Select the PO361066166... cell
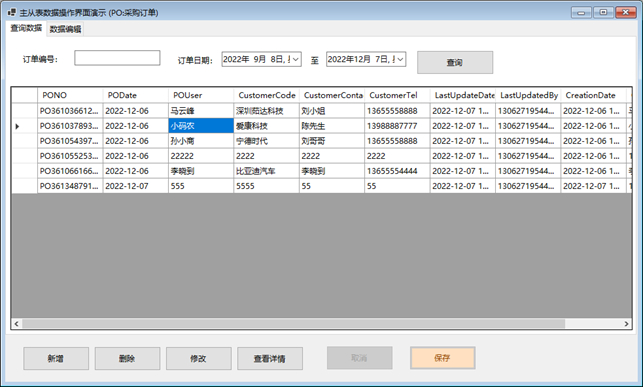643x387 pixels. [70, 171]
